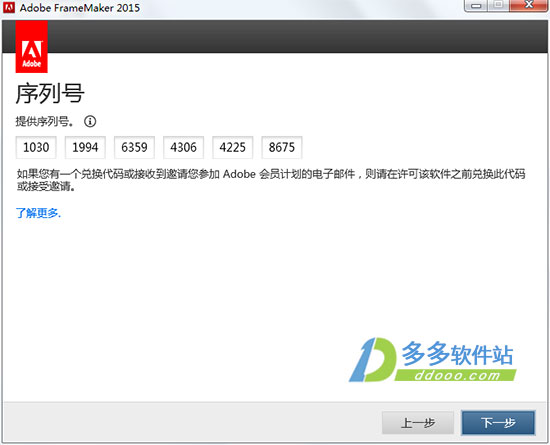The image size is (550, 445).
Task: Click the serial field containing 4225
Action: pos(233,147)
